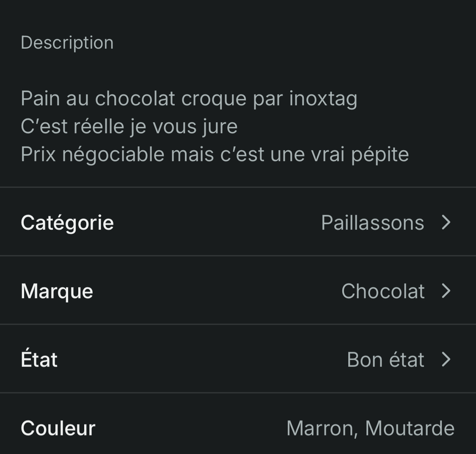The image size is (476, 454).
Task: Click the 'Prix négociable' description line
Action: [x=215, y=154]
